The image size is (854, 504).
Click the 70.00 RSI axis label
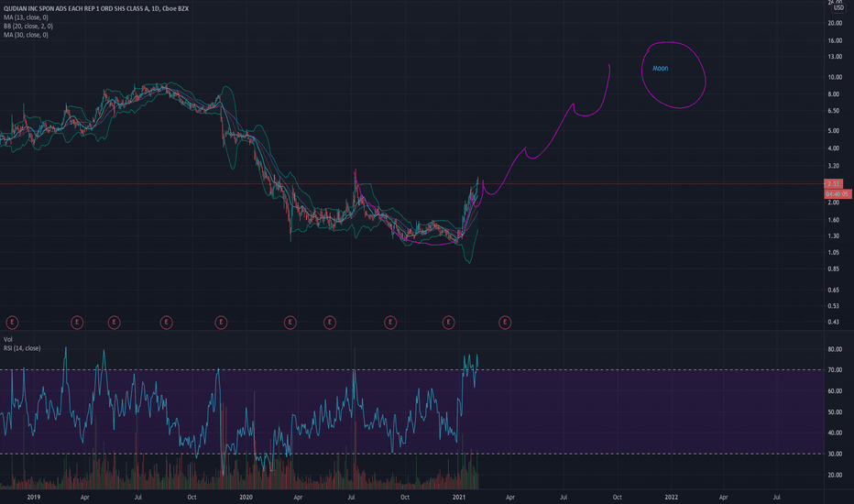835,370
